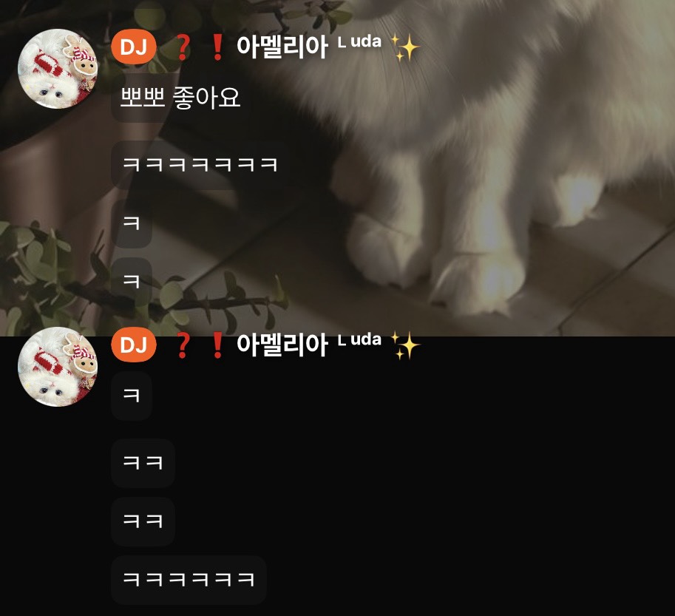The width and height of the screenshot is (675, 616).
Task: Click the orange DJ badge over the black area
Action: (x=134, y=345)
